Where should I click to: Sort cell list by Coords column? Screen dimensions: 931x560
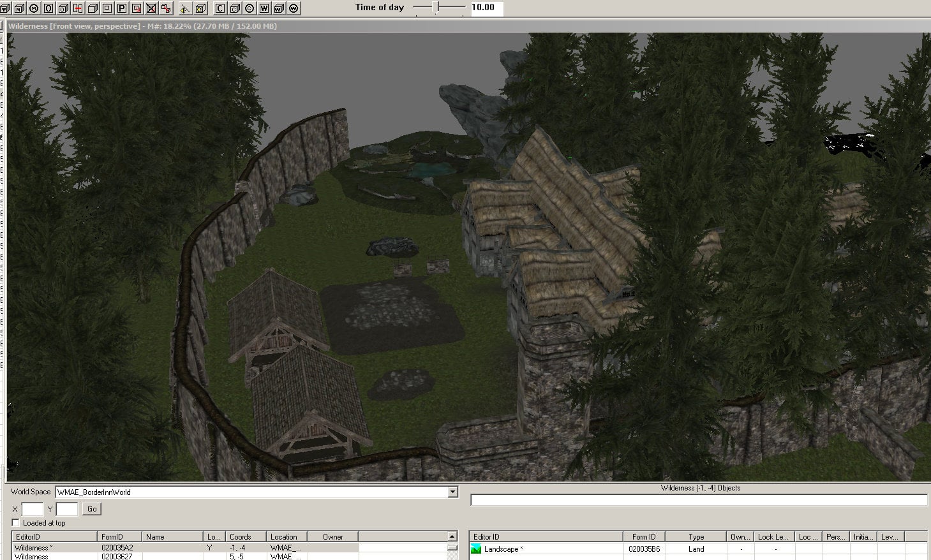246,537
